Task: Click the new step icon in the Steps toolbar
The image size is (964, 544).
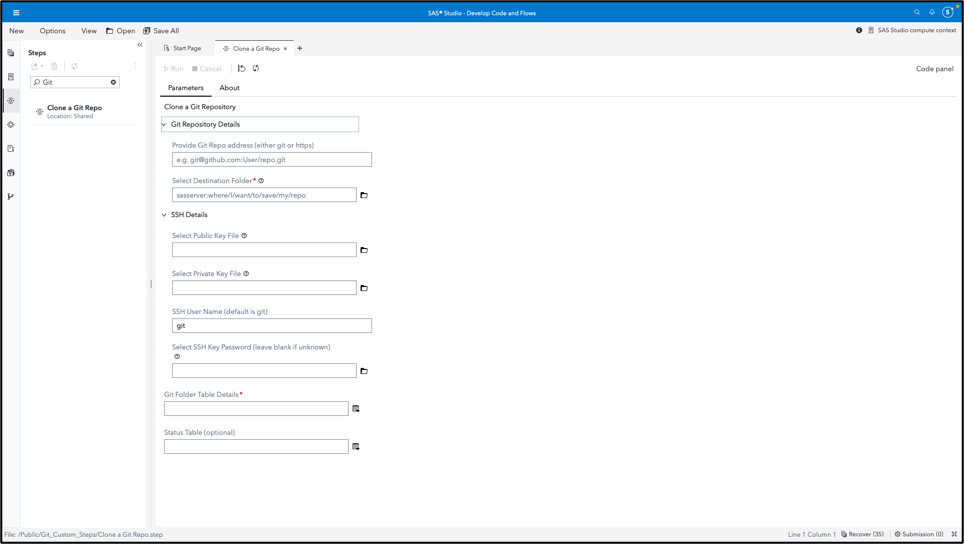Action: pos(37,66)
